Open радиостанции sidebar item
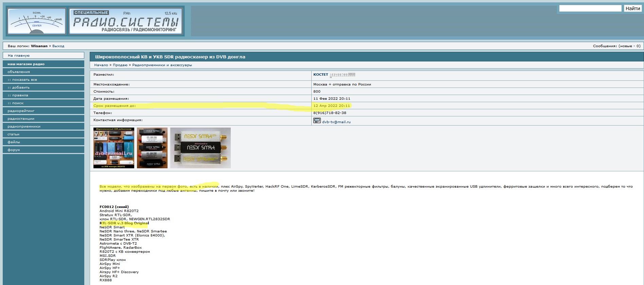Image resolution: width=644 pixels, height=285 pixels. point(43,118)
